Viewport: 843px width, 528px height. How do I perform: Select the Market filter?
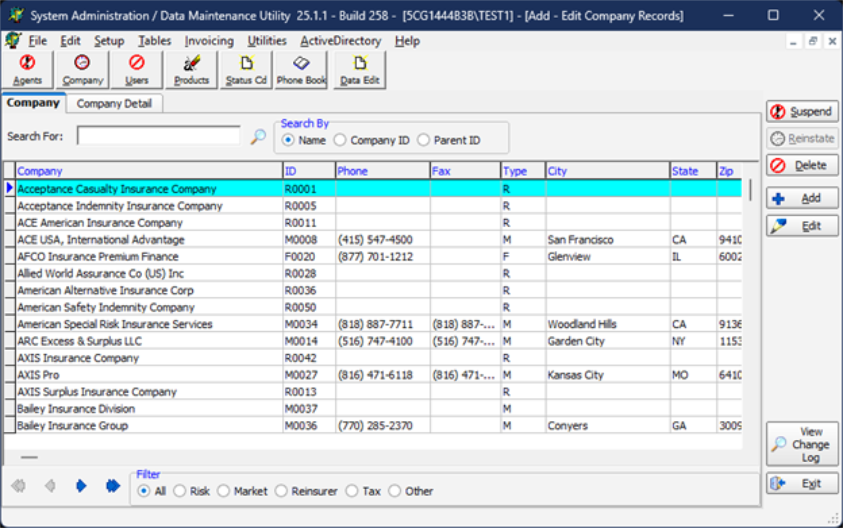point(242,491)
